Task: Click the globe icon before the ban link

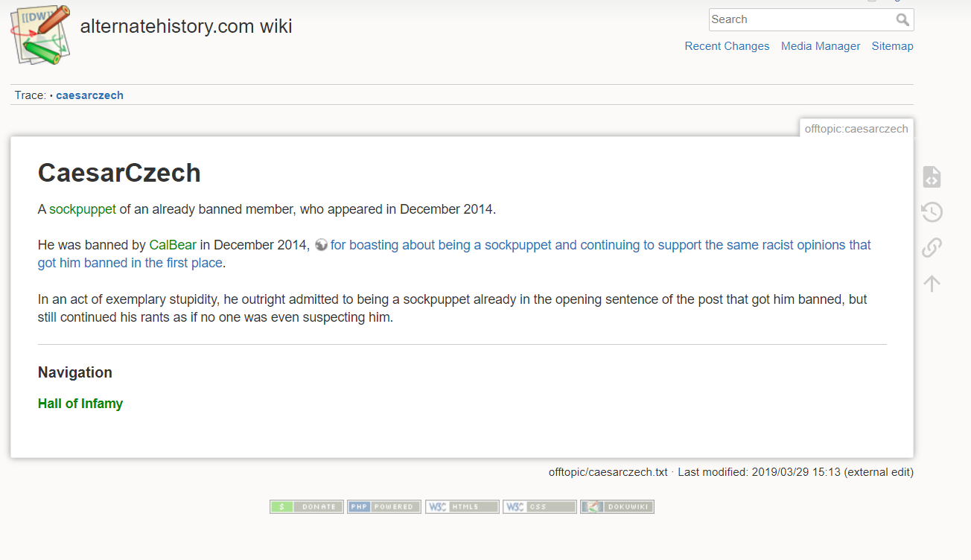Action: (321, 245)
